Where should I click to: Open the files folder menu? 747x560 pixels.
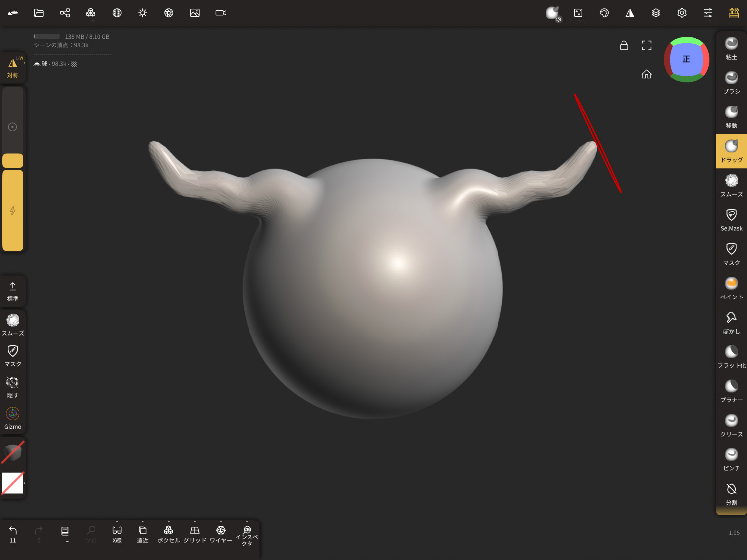(39, 13)
